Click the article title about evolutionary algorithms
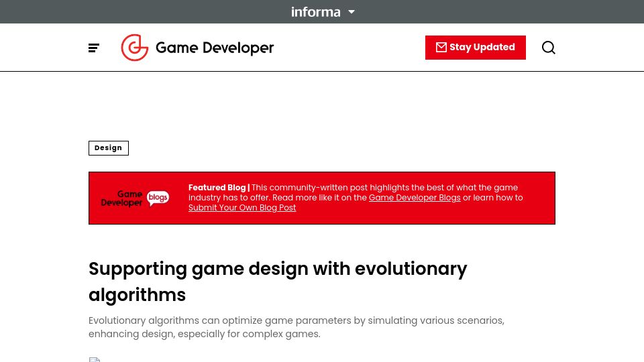This screenshot has width=644, height=362. pos(278,282)
